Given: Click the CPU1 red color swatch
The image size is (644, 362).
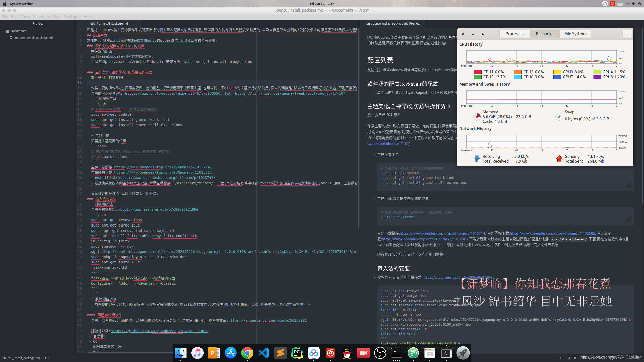Looking at the screenshot, I should click(477, 72).
